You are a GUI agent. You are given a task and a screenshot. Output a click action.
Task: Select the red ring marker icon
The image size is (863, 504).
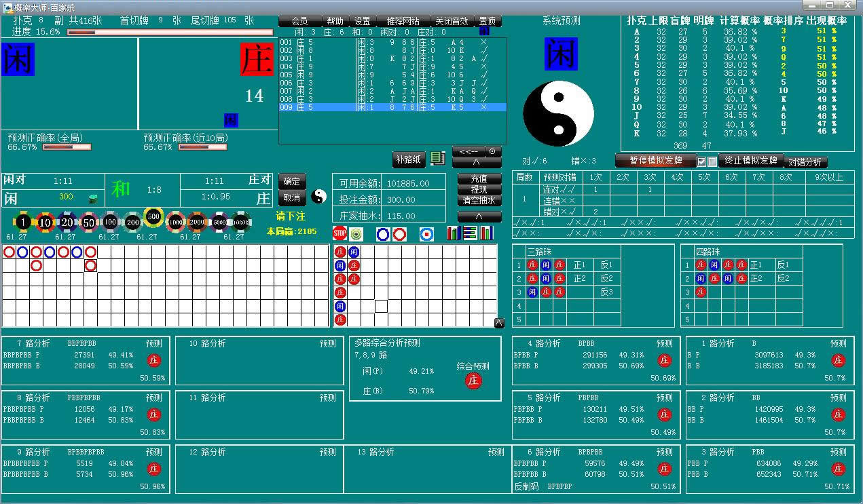click(x=399, y=234)
